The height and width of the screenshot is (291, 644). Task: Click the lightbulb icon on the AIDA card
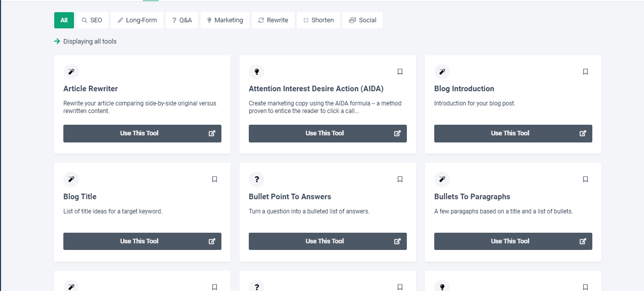click(x=256, y=72)
